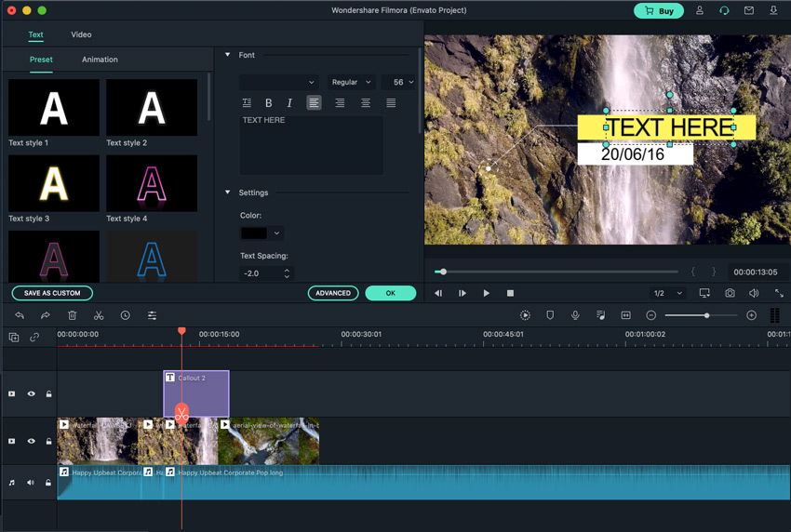Collapse the Settings section triangle
Viewport: 791px width, 532px height.
[x=227, y=193]
